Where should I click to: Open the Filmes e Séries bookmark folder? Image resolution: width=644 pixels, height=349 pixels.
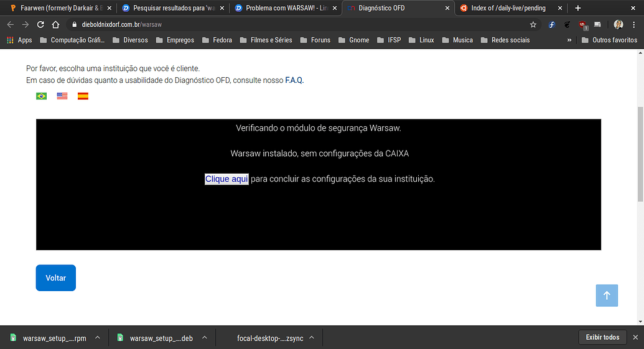tap(266, 40)
